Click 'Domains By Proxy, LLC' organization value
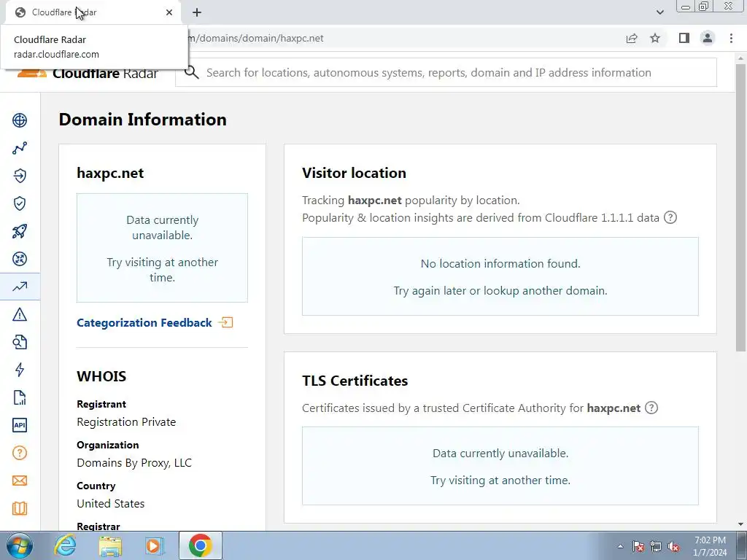This screenshot has height=560, width=747. click(x=134, y=463)
